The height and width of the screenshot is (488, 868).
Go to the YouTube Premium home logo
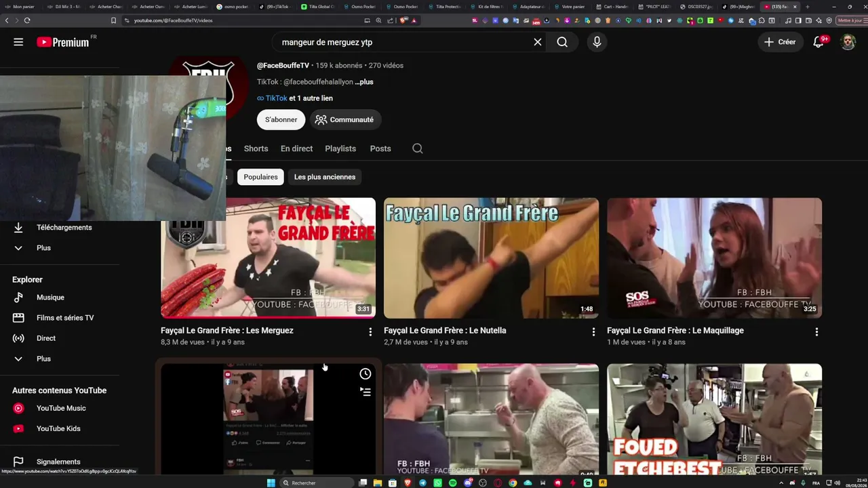(63, 42)
